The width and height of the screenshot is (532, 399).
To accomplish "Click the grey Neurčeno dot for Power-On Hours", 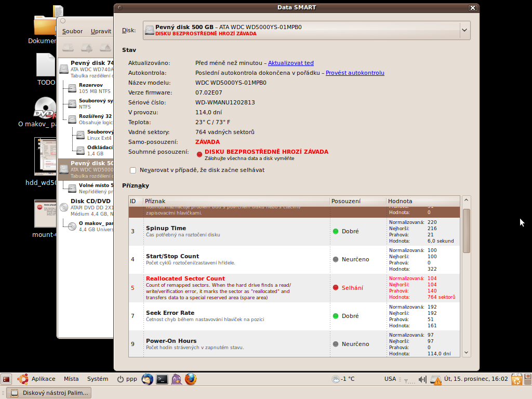I will pyautogui.click(x=336, y=344).
